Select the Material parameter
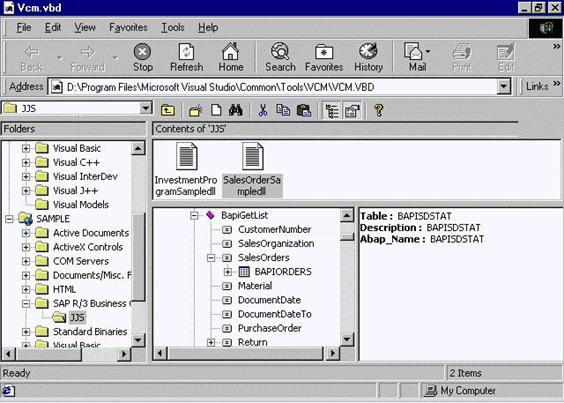 tap(255, 286)
